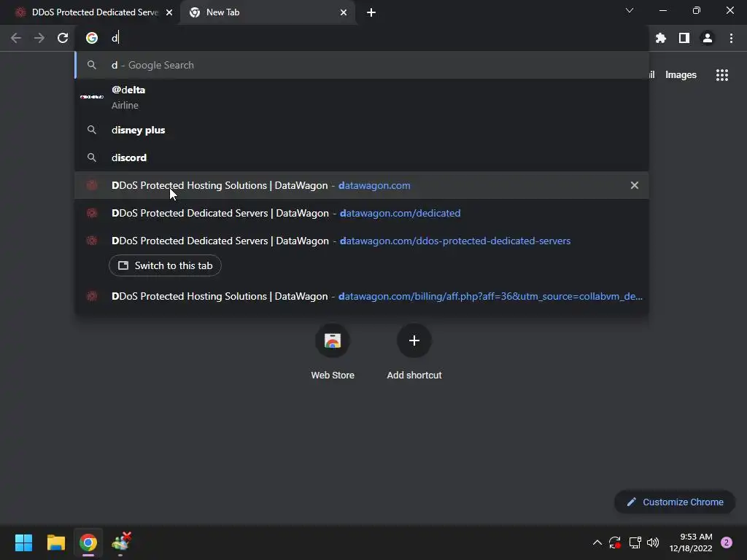Open the Chrome three-dot menu

pyautogui.click(x=731, y=38)
